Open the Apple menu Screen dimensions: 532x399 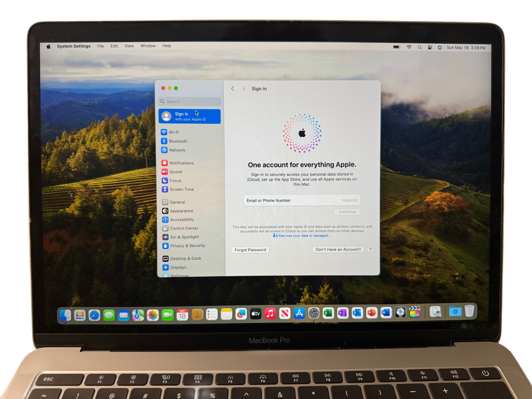tap(49, 46)
